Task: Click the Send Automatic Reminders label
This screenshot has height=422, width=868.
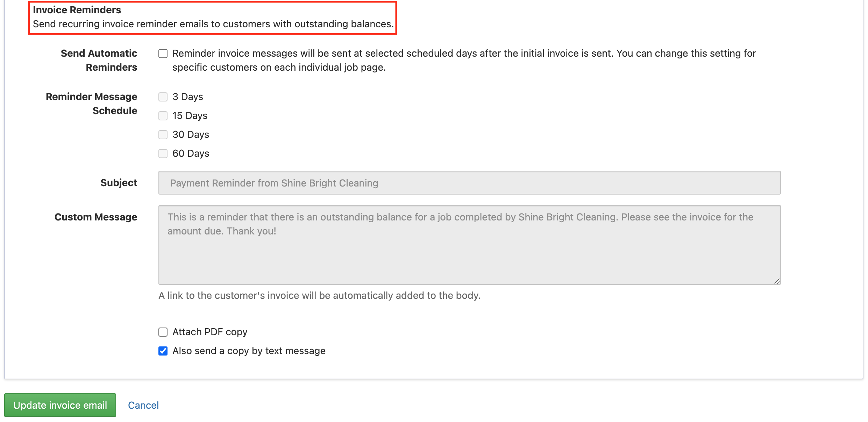Action: pos(99,60)
